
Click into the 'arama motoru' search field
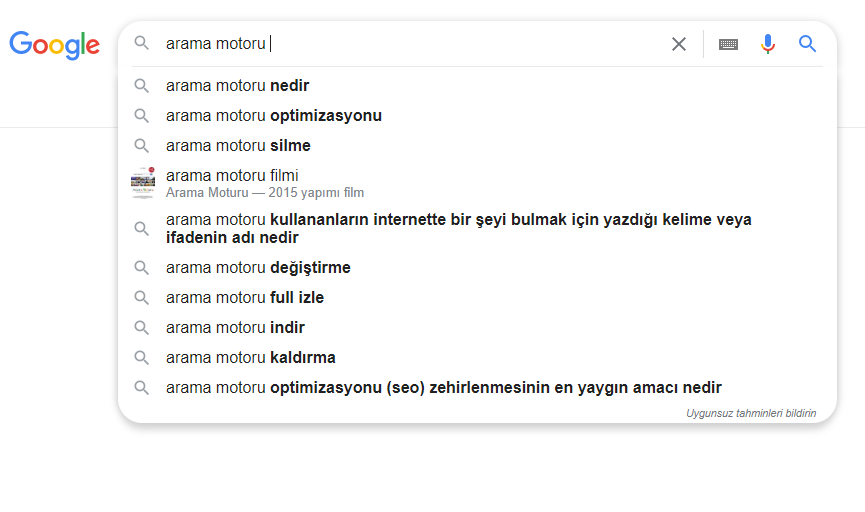(450, 44)
